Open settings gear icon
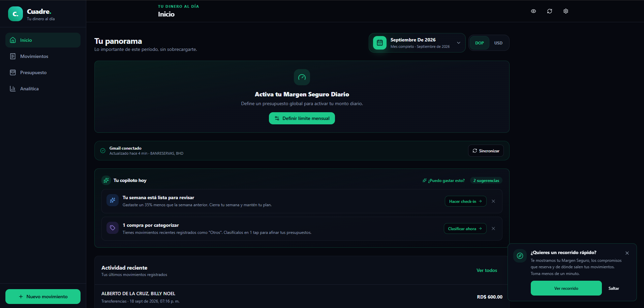The height and width of the screenshot is (308, 644). [x=566, y=11]
